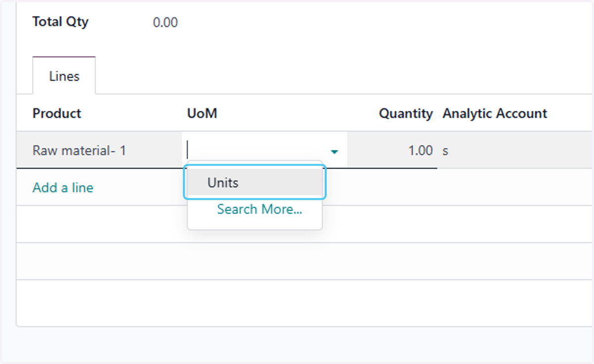Screen dimensions: 594x364
Task: Switch to the Lines tab
Action: (64, 76)
